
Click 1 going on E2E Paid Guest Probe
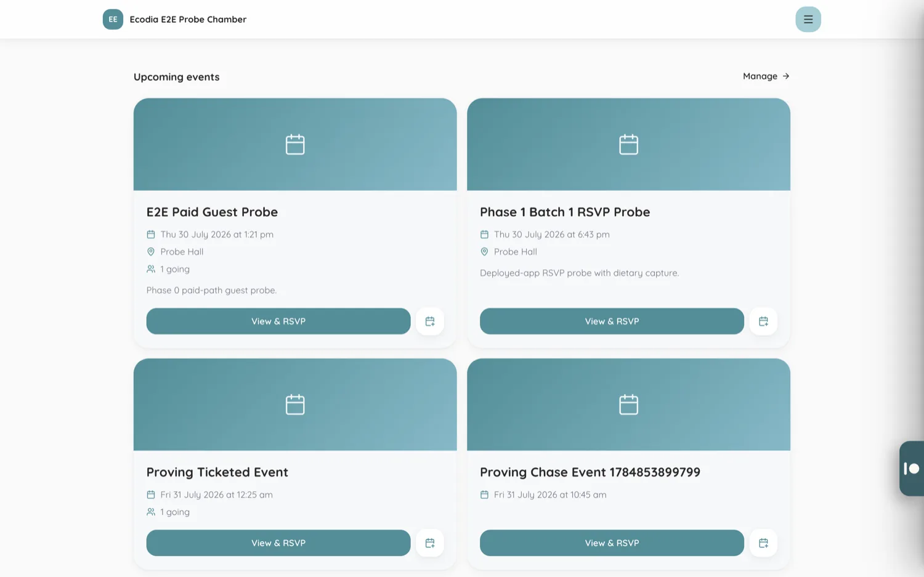(175, 269)
